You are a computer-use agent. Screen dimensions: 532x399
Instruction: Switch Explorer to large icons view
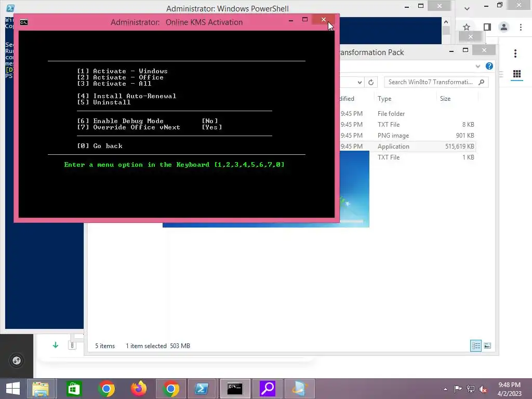487,345
